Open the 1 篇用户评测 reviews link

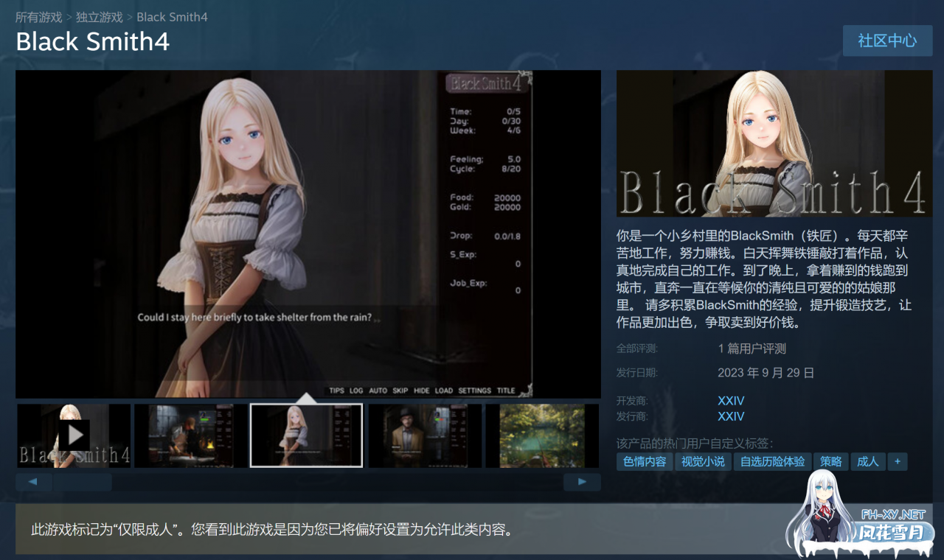coord(752,349)
